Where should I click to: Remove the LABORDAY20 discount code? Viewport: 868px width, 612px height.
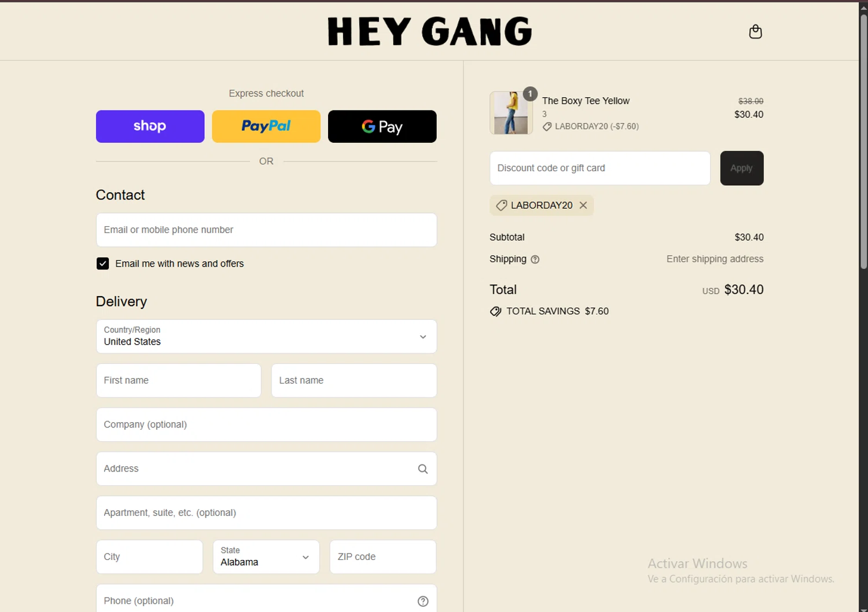click(583, 205)
